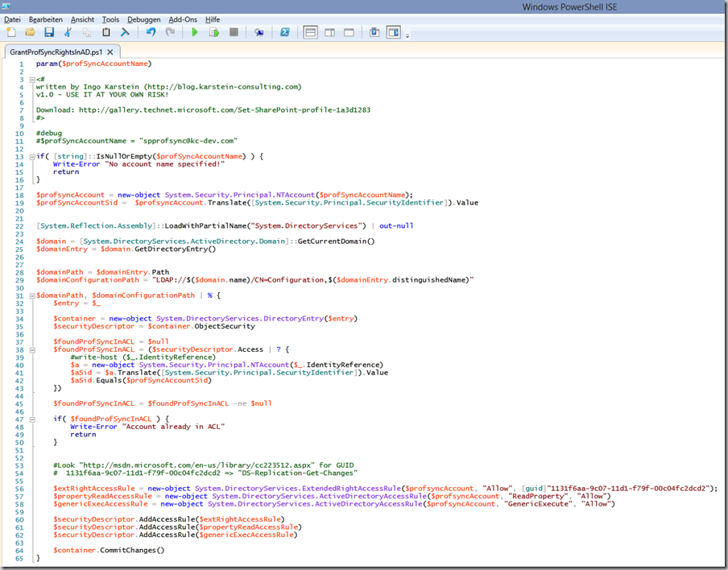
Task: Click the "Account already in ACL" string
Action: tap(174, 427)
